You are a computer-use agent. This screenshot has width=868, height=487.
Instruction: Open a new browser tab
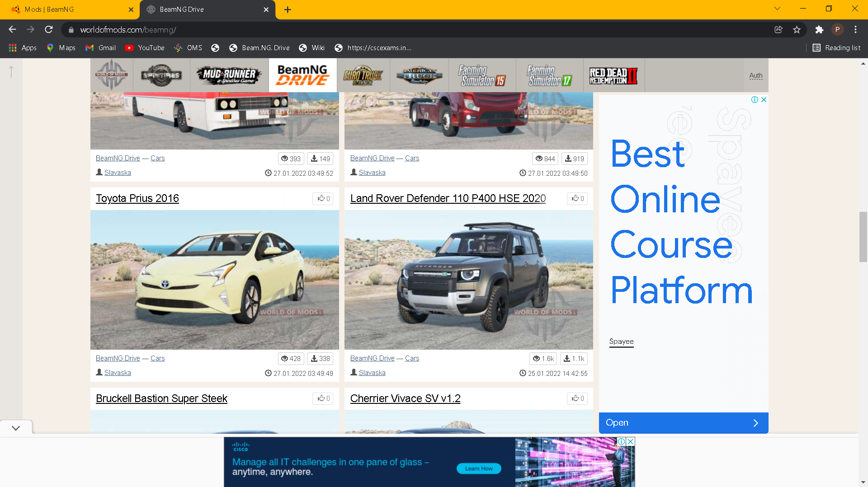(288, 9)
